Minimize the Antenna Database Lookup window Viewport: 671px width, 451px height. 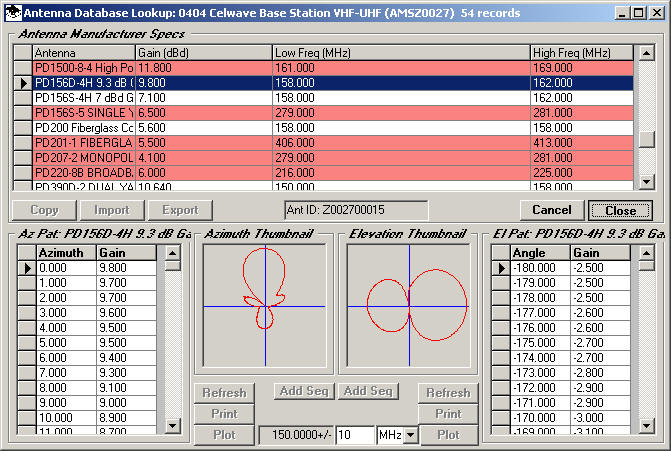[622, 13]
